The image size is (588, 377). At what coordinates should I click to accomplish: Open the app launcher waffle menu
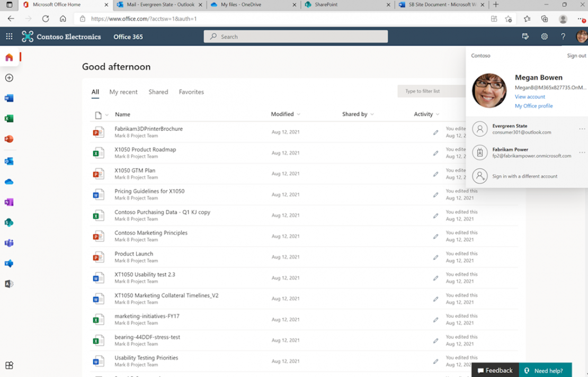tap(8, 36)
